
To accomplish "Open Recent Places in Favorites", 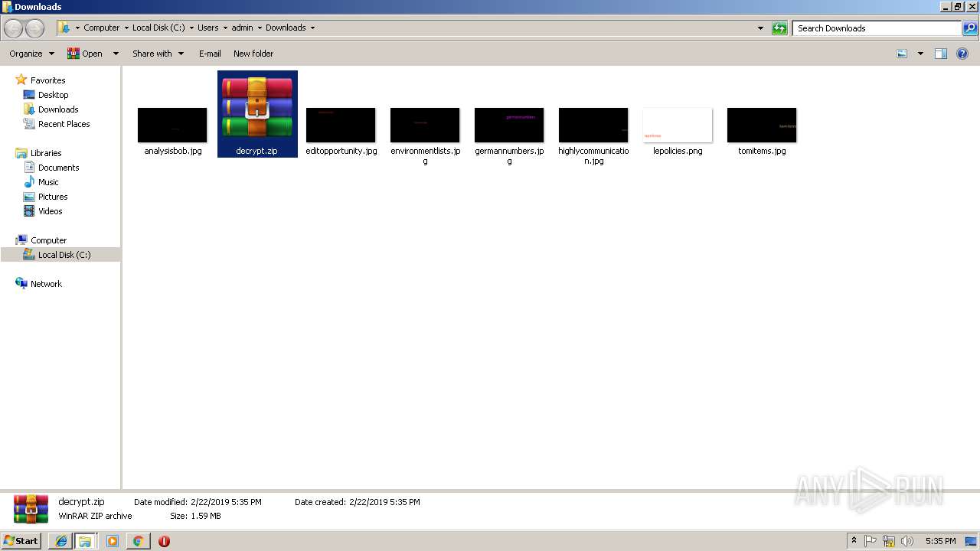I will tap(64, 124).
